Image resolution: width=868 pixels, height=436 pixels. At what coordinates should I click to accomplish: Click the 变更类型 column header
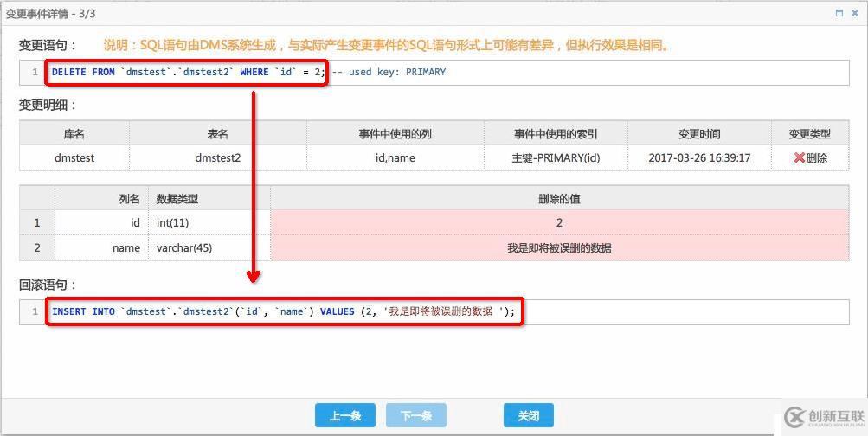(810, 133)
